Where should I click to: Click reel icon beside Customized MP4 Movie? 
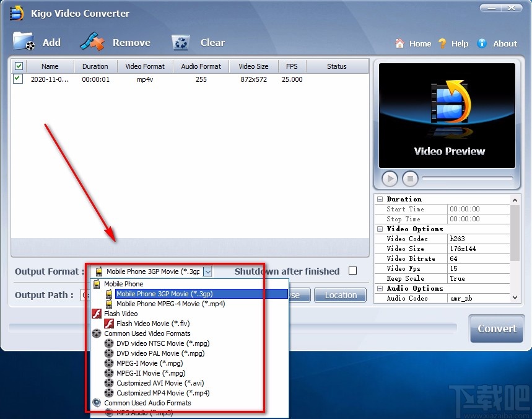109,393
